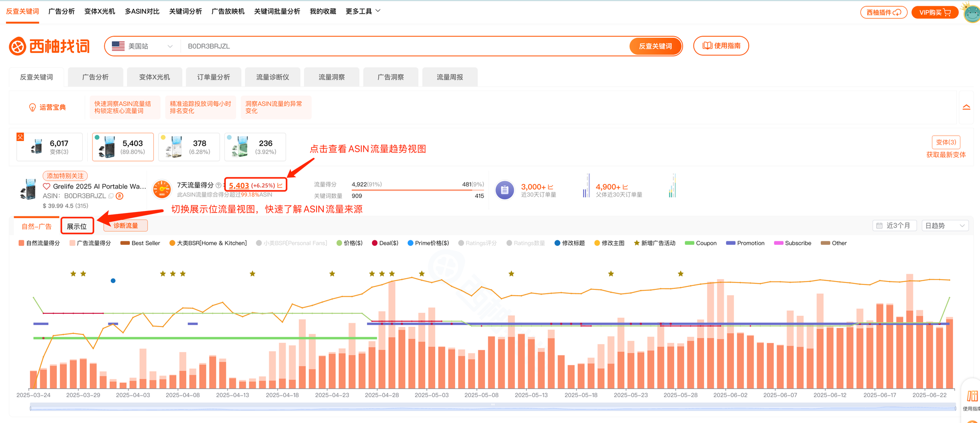
Task: Open 我的收藏 in top navigation
Action: 323,11
